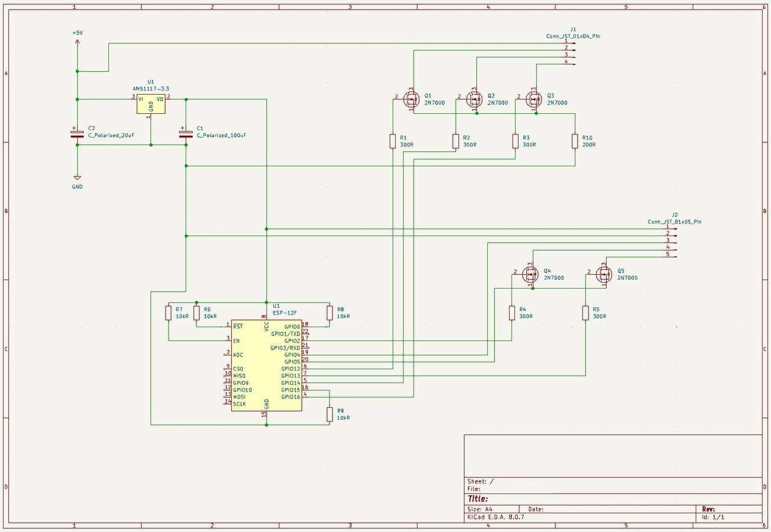771x532 pixels.
Task: Select the Q3 2N7000 MOSFET symbol
Action: click(x=534, y=99)
